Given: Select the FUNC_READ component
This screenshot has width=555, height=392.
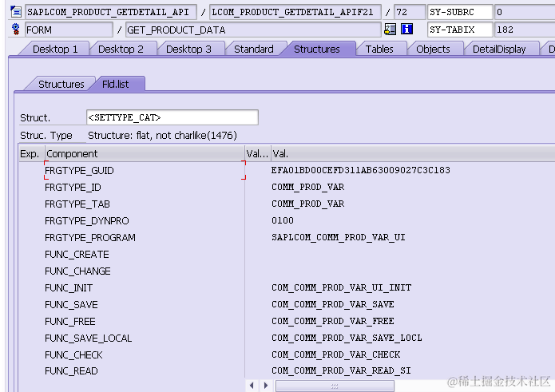Looking at the screenshot, I should (71, 370).
